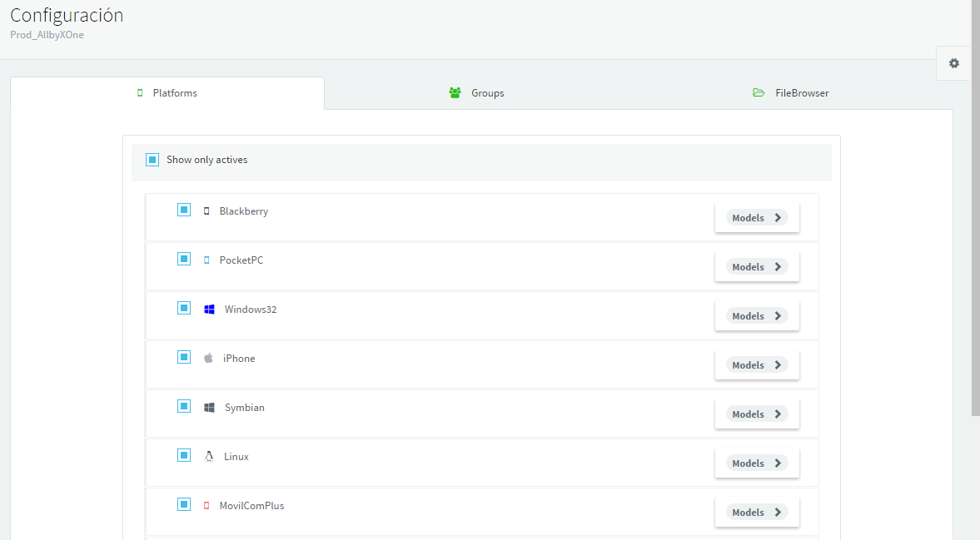Image resolution: width=980 pixels, height=540 pixels.
Task: Select the Linux platform name
Action: coord(236,457)
